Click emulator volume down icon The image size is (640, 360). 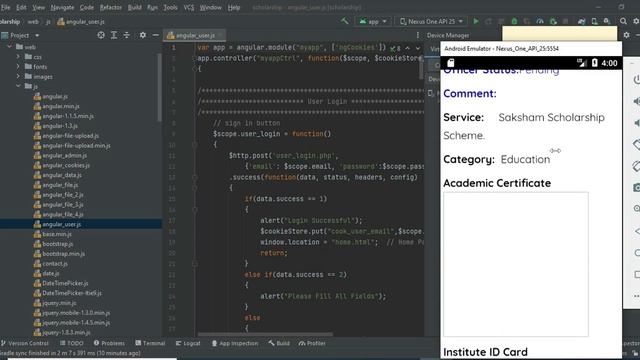point(636,122)
